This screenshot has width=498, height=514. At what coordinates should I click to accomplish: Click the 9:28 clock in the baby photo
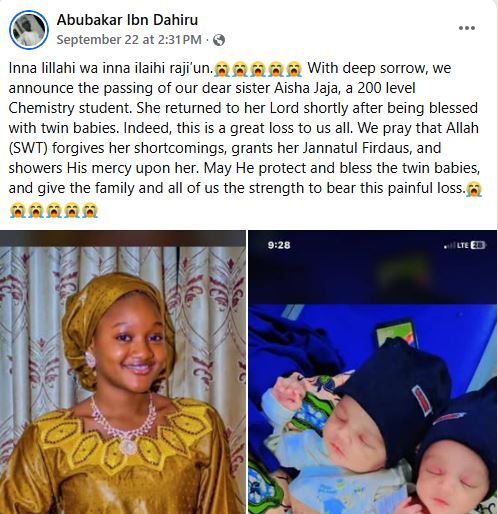tap(279, 245)
